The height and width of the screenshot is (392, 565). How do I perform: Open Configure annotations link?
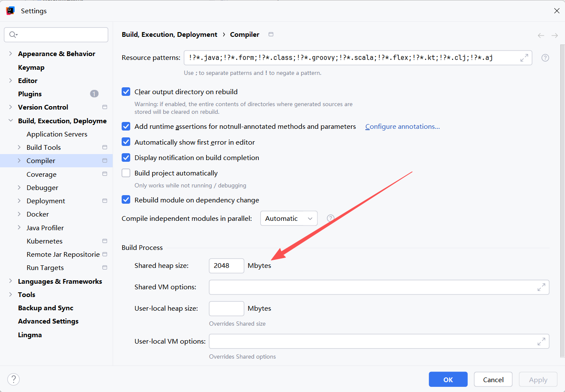(x=403, y=126)
